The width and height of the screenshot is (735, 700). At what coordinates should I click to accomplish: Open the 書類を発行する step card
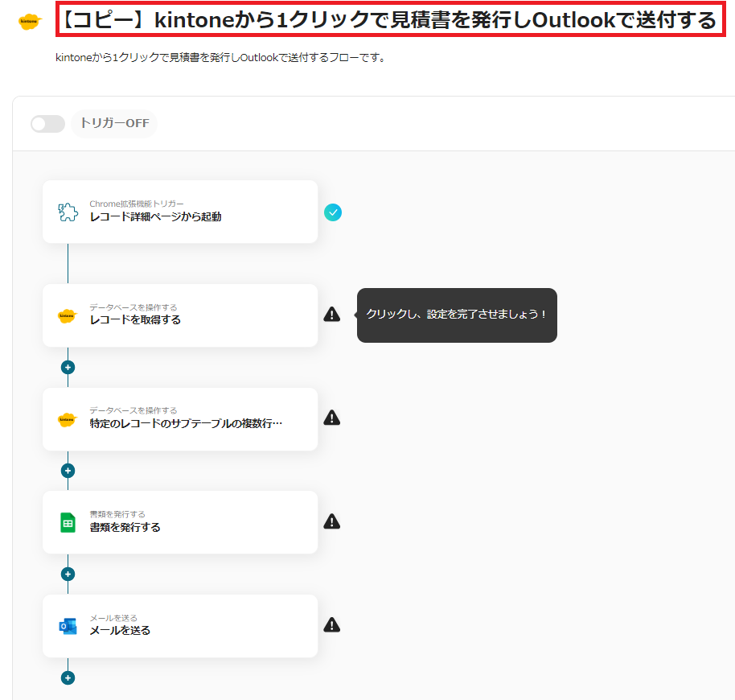pos(180,522)
